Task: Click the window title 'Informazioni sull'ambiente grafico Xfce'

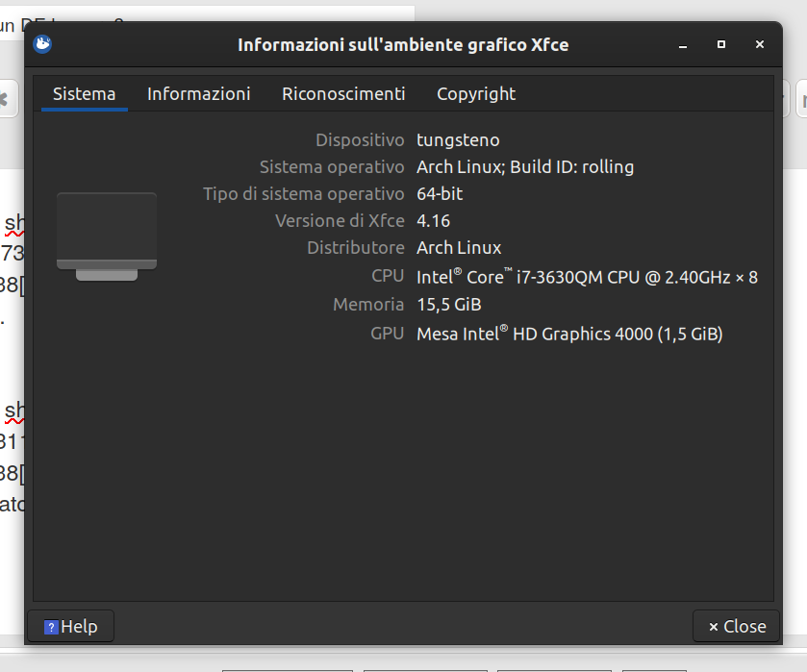Action: (403, 45)
